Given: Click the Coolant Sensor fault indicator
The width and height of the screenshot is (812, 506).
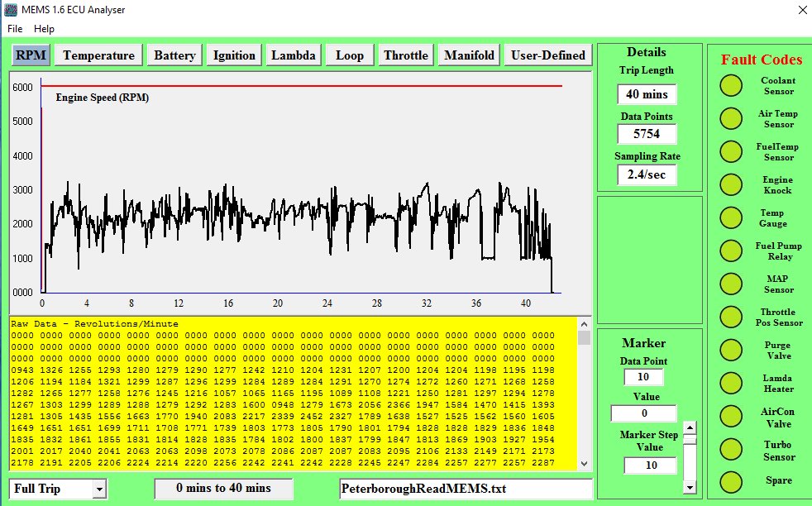Looking at the screenshot, I should [x=731, y=86].
